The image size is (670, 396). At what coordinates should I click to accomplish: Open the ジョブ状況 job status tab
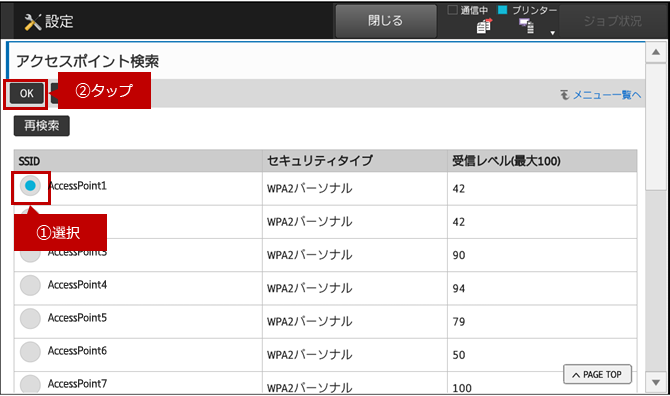613,21
